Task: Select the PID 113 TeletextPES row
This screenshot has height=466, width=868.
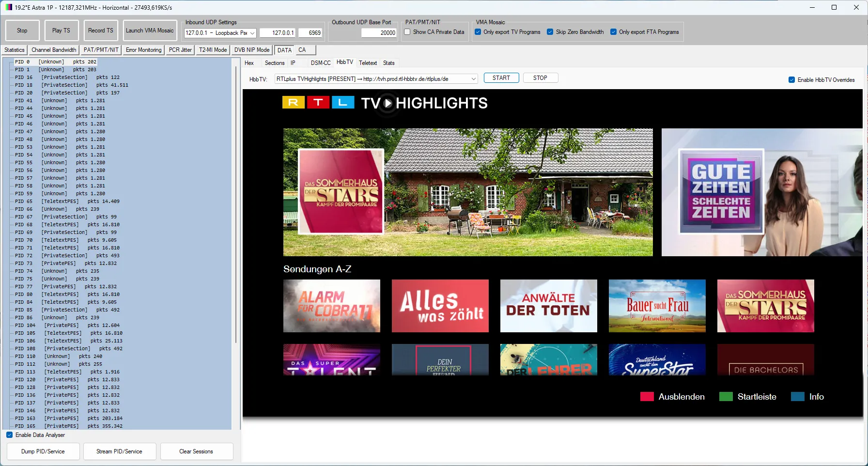Action: 67,372
